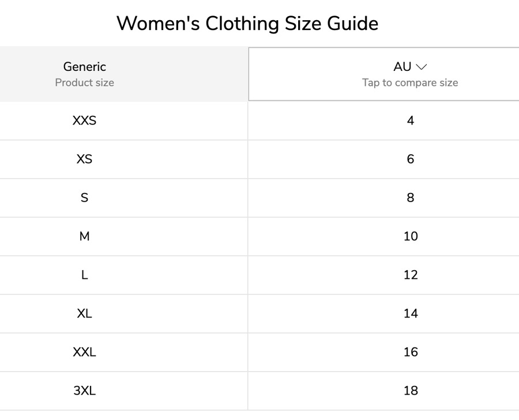Select the XS size row
Viewport: 519px width, 420px height.
tap(259, 160)
